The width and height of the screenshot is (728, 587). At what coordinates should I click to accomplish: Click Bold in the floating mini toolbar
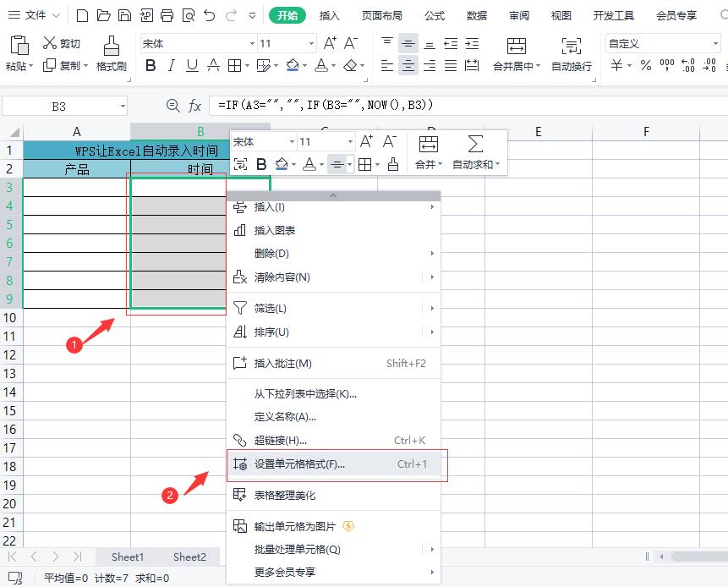click(261, 164)
